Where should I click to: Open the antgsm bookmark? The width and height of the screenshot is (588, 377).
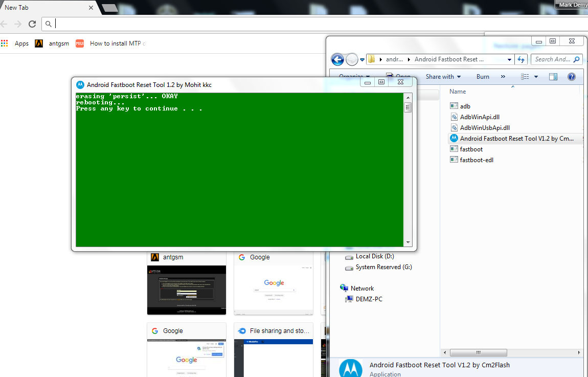[x=52, y=43]
